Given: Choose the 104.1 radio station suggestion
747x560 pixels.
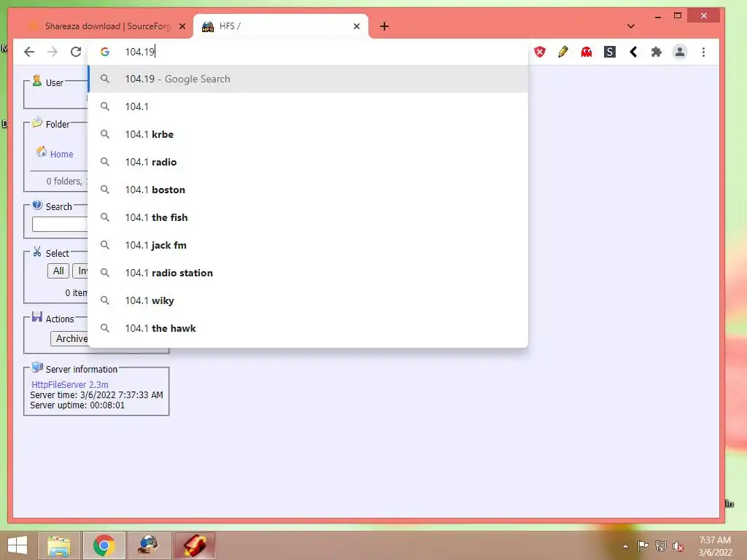Looking at the screenshot, I should tap(309, 273).
